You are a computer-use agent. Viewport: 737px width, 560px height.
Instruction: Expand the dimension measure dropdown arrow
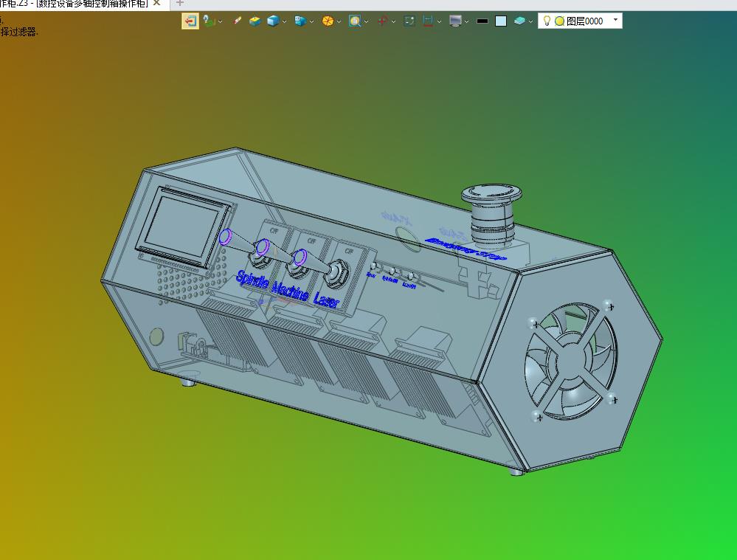pos(439,21)
